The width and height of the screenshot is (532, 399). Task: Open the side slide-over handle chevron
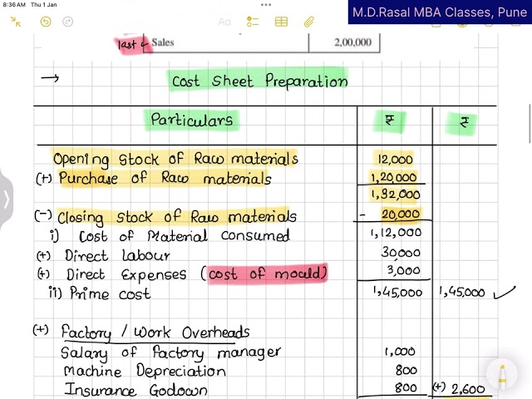[x=6, y=199]
